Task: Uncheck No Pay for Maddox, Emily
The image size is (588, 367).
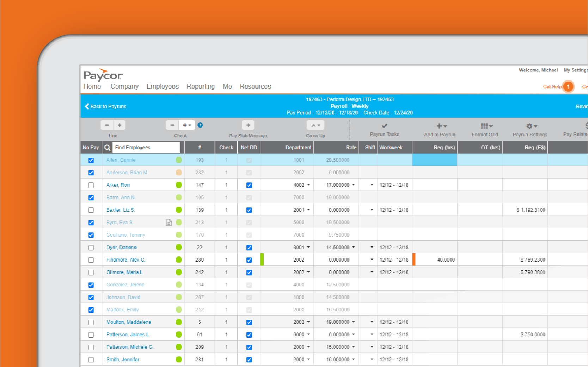Action: tap(91, 310)
